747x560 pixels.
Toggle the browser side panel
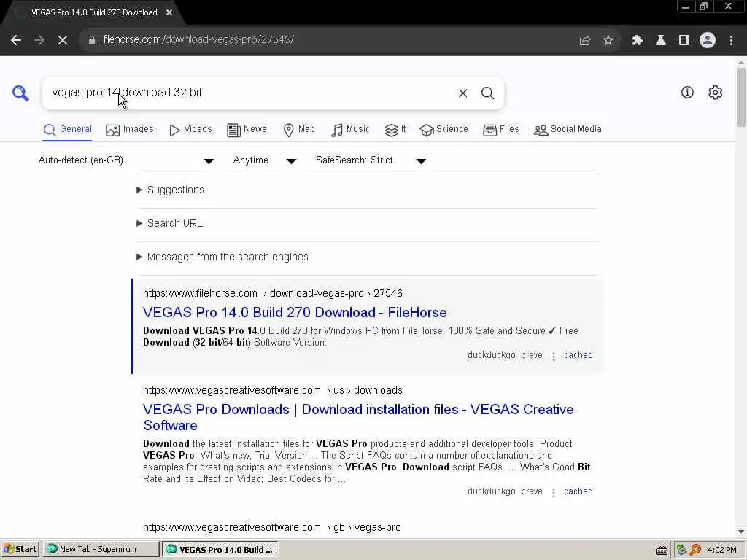684,41
